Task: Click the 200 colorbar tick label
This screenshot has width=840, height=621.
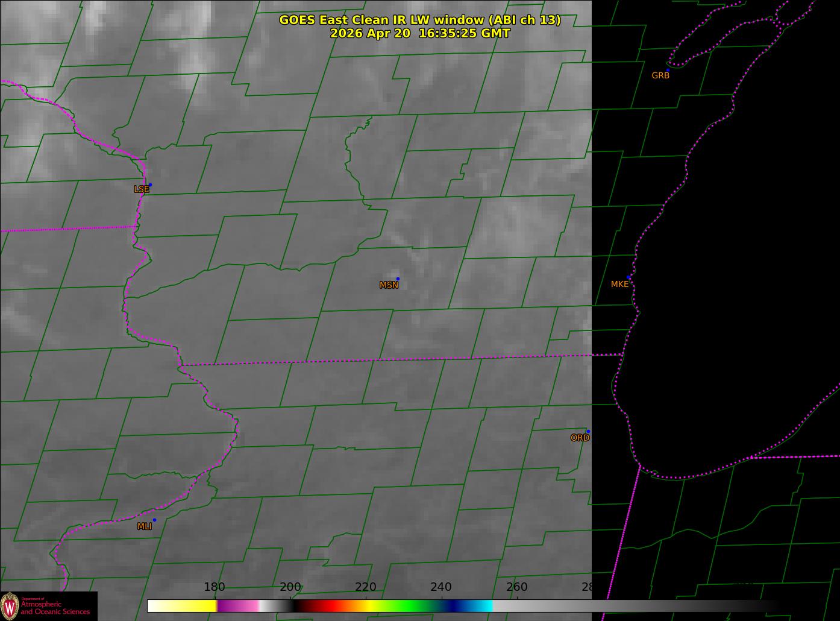Action: tap(290, 587)
